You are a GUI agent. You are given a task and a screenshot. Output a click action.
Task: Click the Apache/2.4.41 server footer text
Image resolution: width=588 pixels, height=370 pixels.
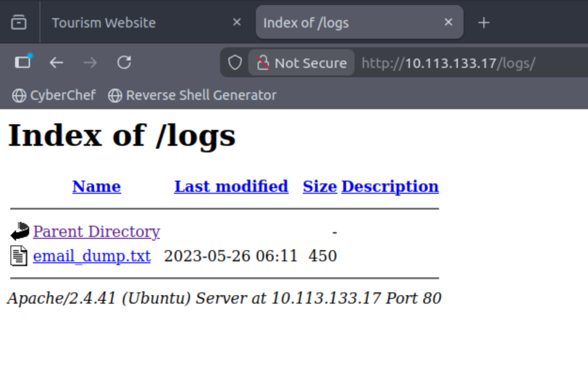224,299
